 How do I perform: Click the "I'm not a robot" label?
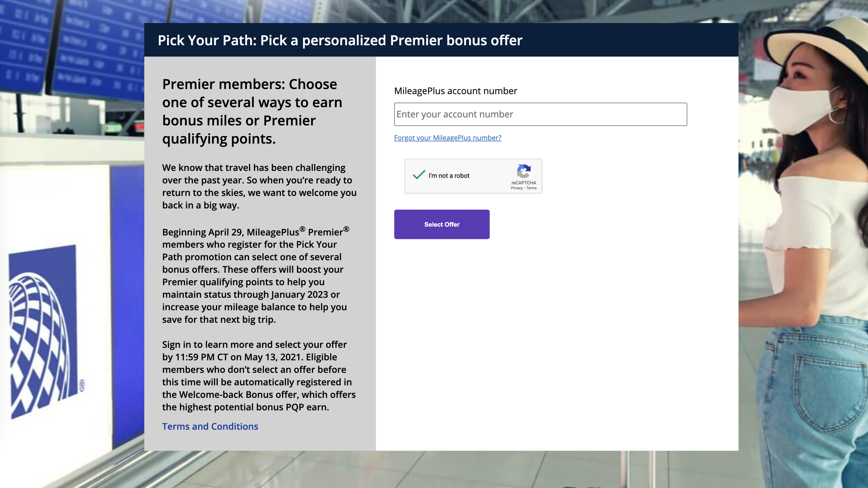[x=449, y=175]
